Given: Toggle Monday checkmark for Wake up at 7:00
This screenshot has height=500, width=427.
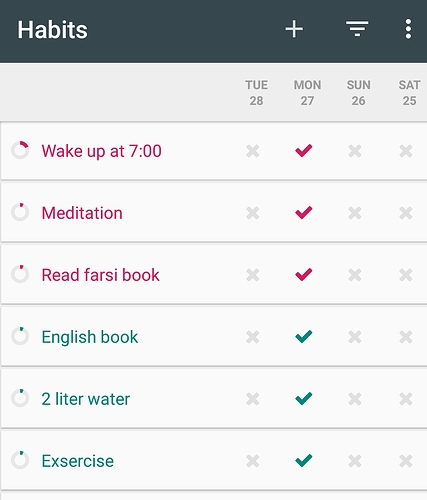Looking at the screenshot, I should coord(304,151).
